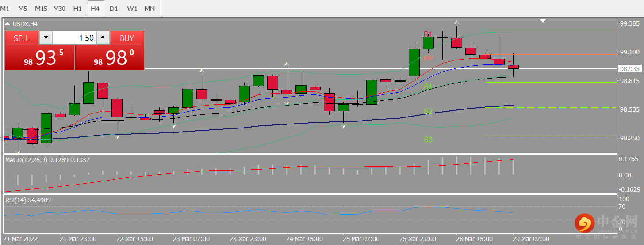The height and width of the screenshot is (245, 644).
Task: Switch to the M1 timeframe tab
Action: (x=6, y=8)
